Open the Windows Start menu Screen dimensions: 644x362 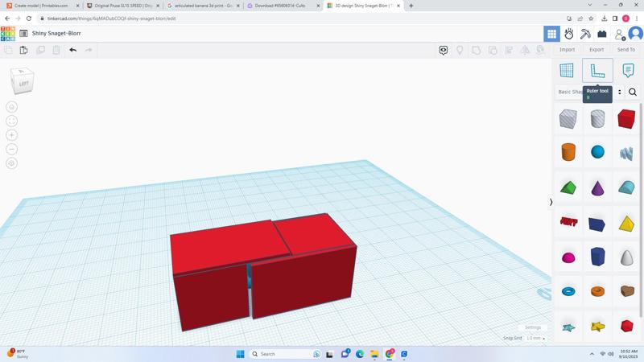coord(240,354)
